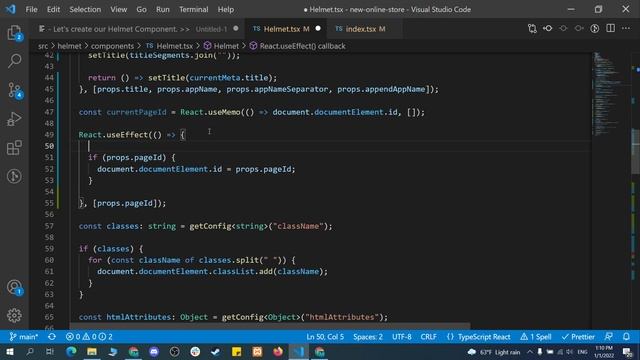Open the Search view in activity bar
The height and width of the screenshot is (360, 640).
tap(14, 61)
